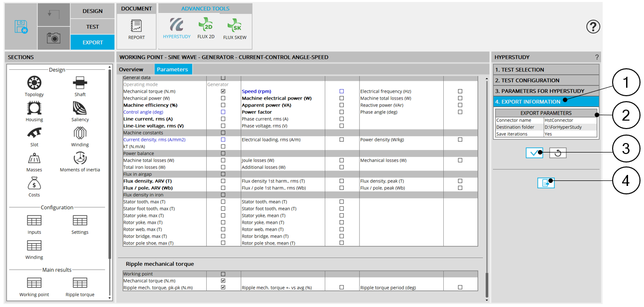Open the help question mark icon

(593, 26)
